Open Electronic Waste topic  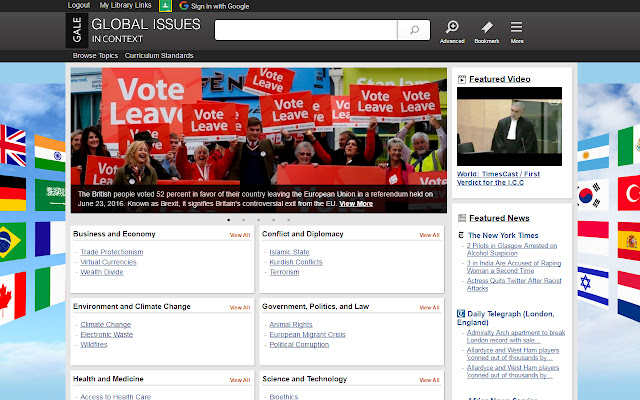[x=107, y=334]
